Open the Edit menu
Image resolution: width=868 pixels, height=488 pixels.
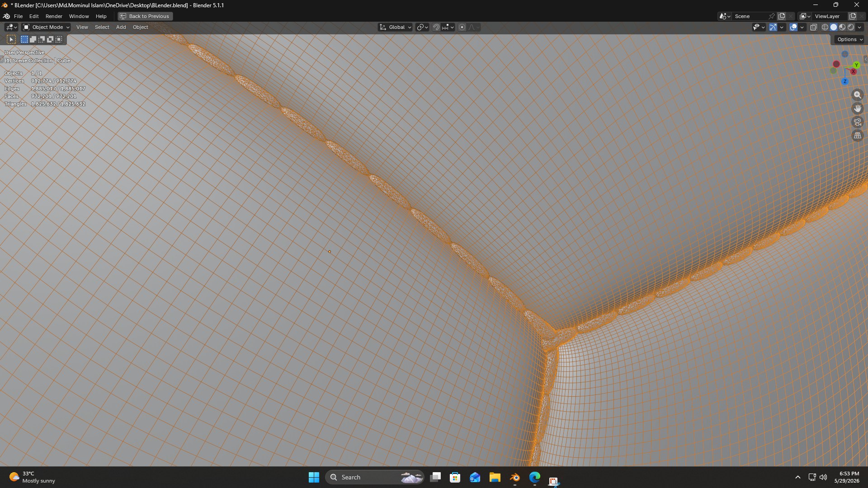tap(34, 16)
